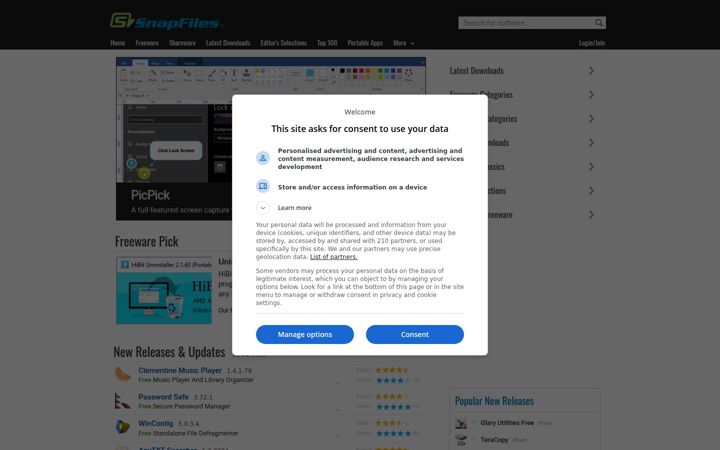Click the Manage options button
The width and height of the screenshot is (720, 450).
coord(305,334)
